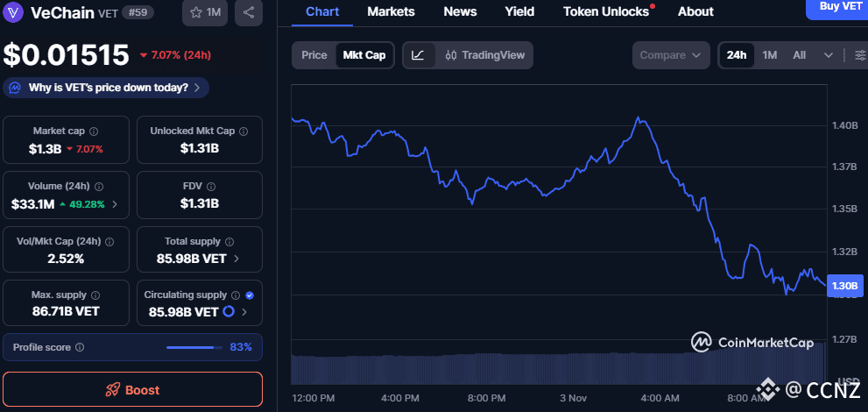Expand more time range options
This screenshot has height=412, width=868.
tap(829, 55)
